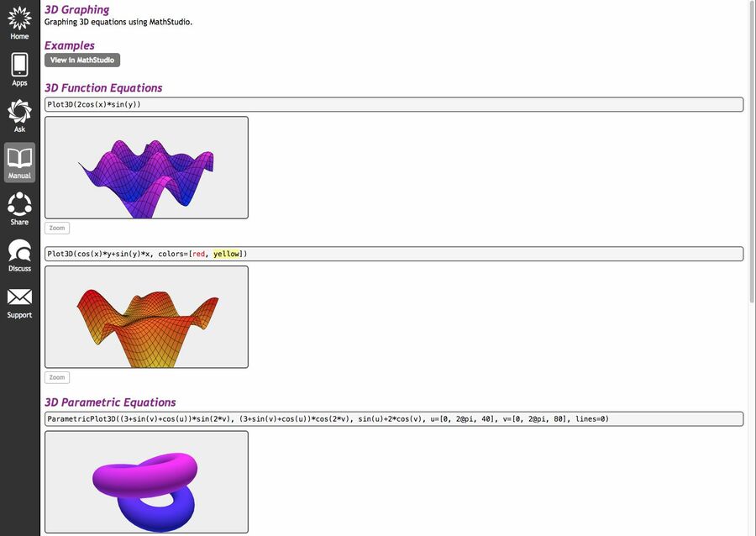Open the Ask section icon

point(19,112)
